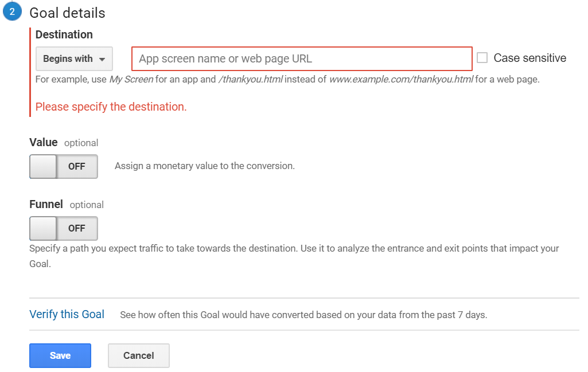Click the Funnel toggle handle knob
Viewport: 588px width, 372px height.
click(x=43, y=228)
